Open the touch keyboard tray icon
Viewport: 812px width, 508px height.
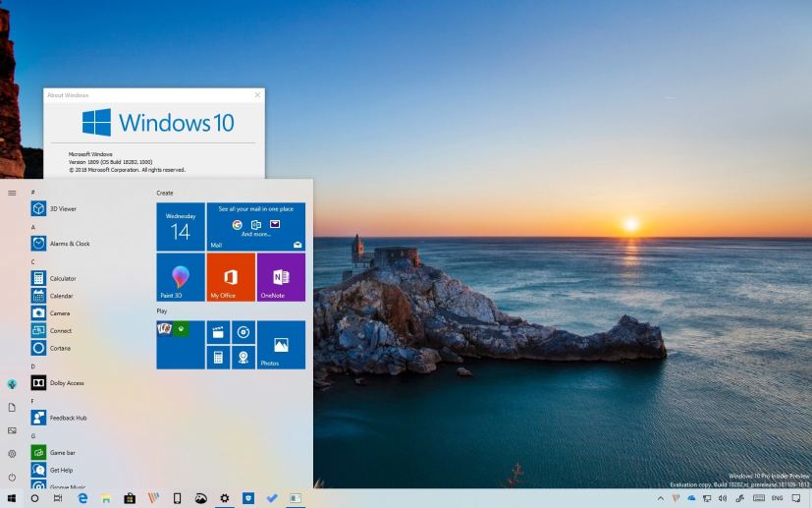click(759, 499)
